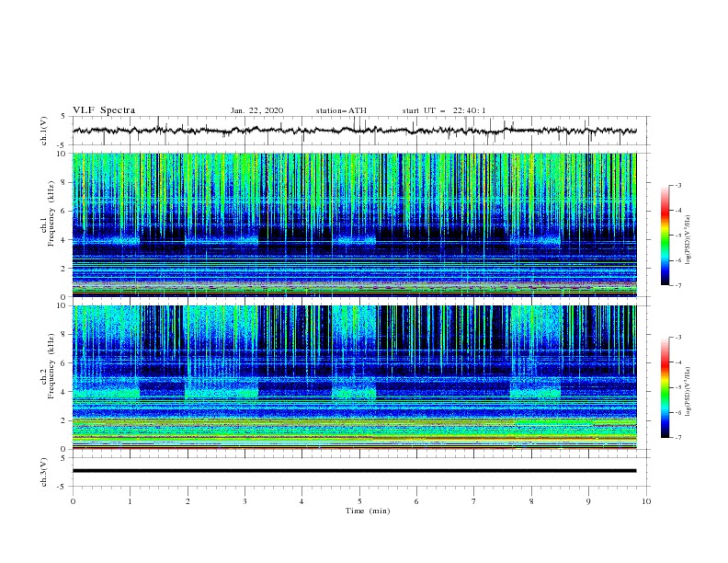
Task: Click the time axis tick label "9"
Action: (588, 501)
